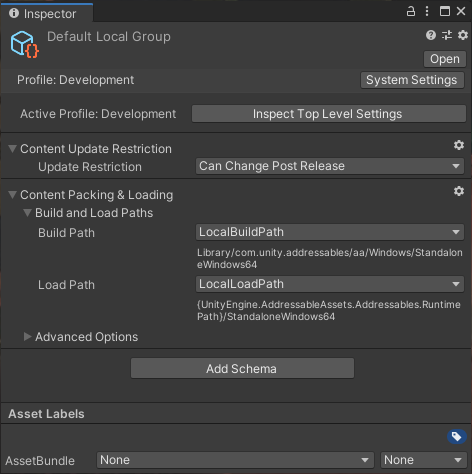The image size is (472, 474).
Task: Click the Addressable group cube icon
Action: (24, 44)
